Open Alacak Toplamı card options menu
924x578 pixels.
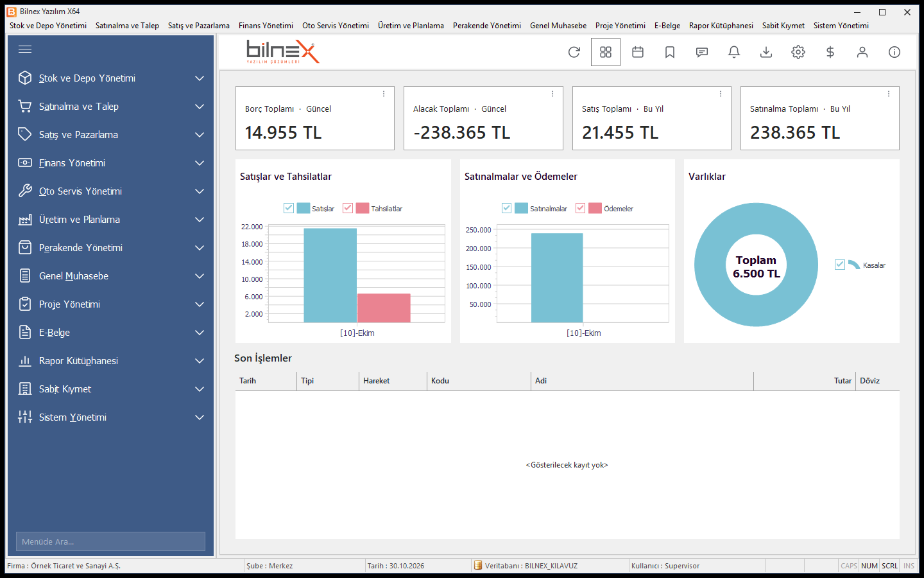pos(552,94)
